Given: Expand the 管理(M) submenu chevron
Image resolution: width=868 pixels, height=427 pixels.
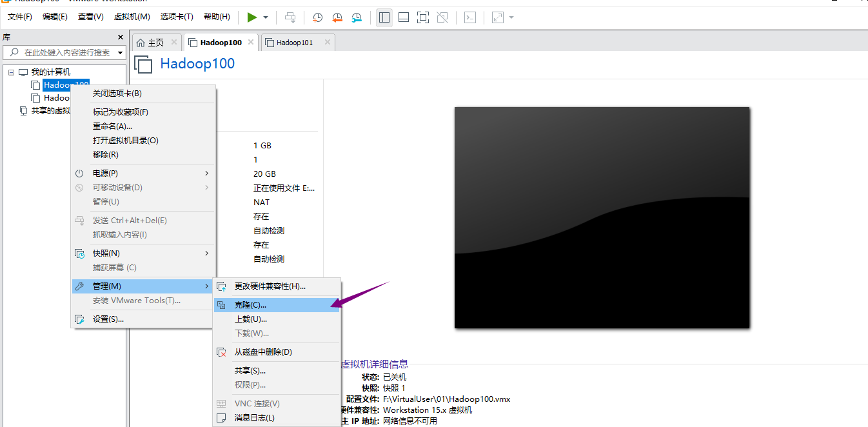Looking at the screenshot, I should (207, 286).
